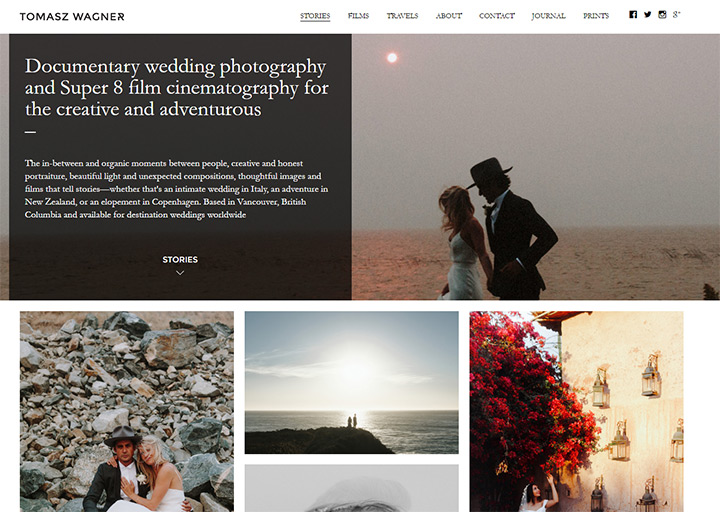Open the Prints page
Screen dimensions: 720x512
[596, 16]
